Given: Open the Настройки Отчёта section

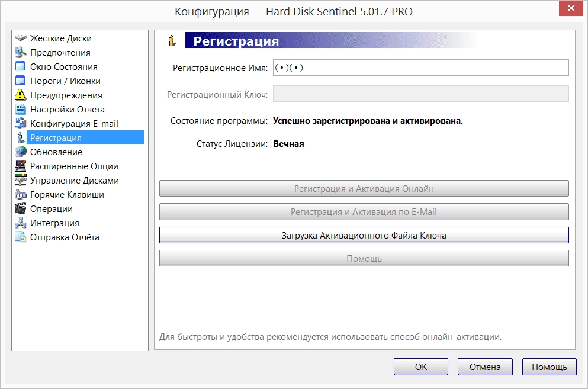Looking at the screenshot, I should [x=68, y=110].
